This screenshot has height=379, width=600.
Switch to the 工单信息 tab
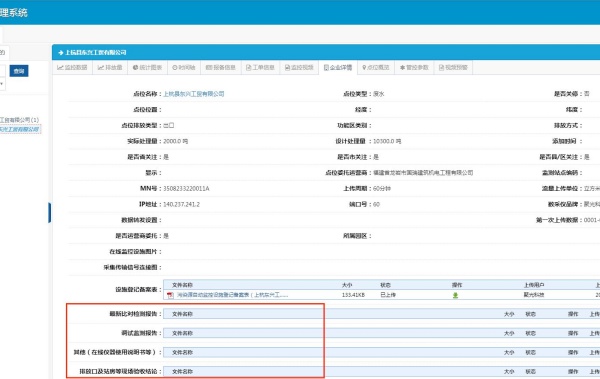[x=260, y=67]
